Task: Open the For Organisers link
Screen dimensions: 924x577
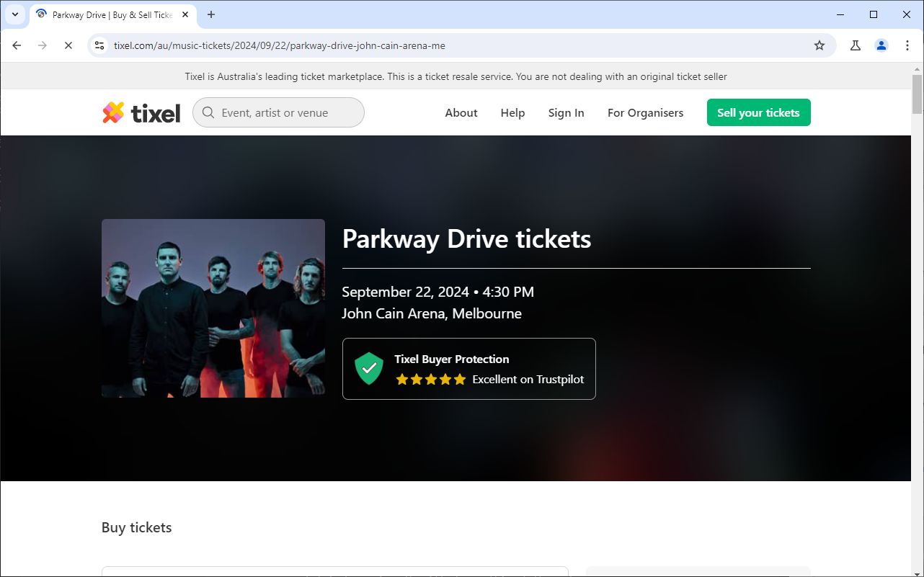Action: (645, 112)
